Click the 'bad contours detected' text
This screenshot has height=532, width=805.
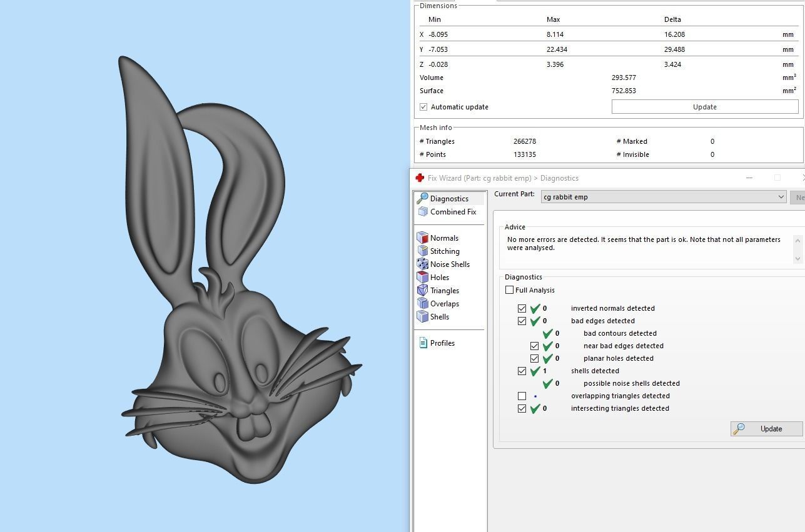(x=620, y=333)
